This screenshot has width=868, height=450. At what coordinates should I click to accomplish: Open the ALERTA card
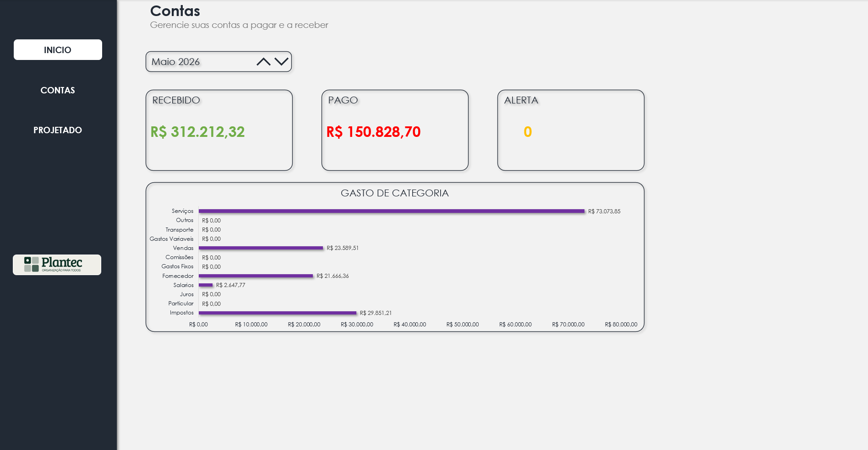571,130
